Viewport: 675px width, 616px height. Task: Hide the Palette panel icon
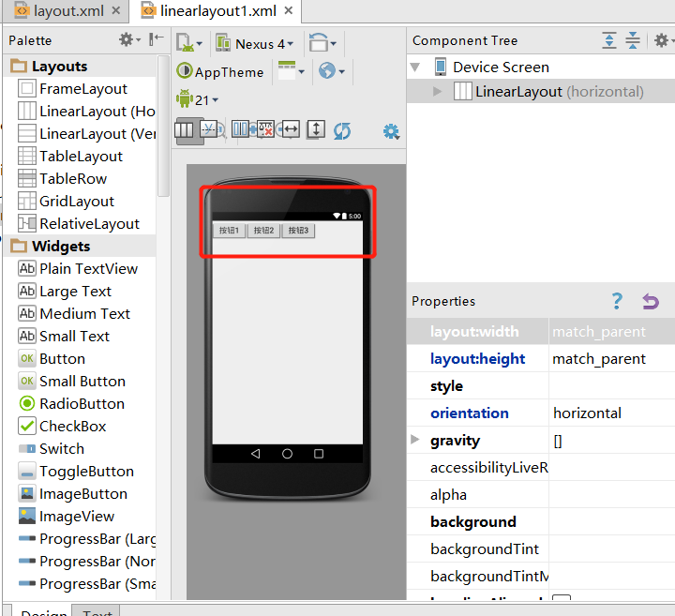[156, 39]
